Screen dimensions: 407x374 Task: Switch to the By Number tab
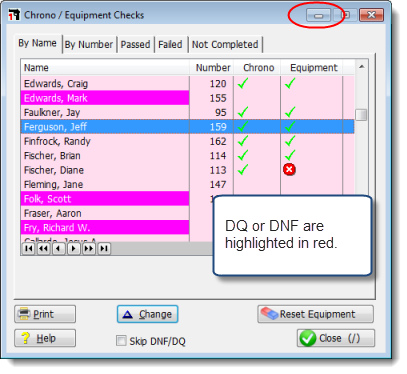point(89,45)
